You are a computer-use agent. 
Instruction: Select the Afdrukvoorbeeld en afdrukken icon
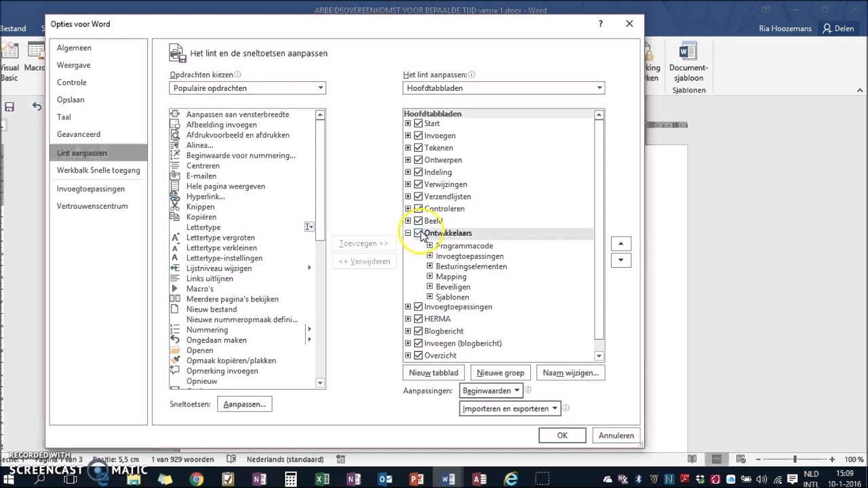tap(175, 135)
